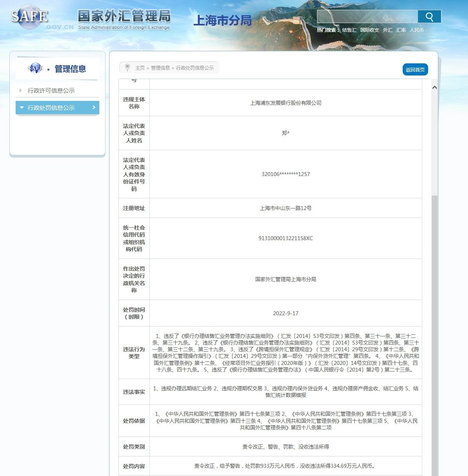This screenshot has width=468, height=476.
Task: Click the location pin breadcrumb icon
Action: (x=127, y=67)
